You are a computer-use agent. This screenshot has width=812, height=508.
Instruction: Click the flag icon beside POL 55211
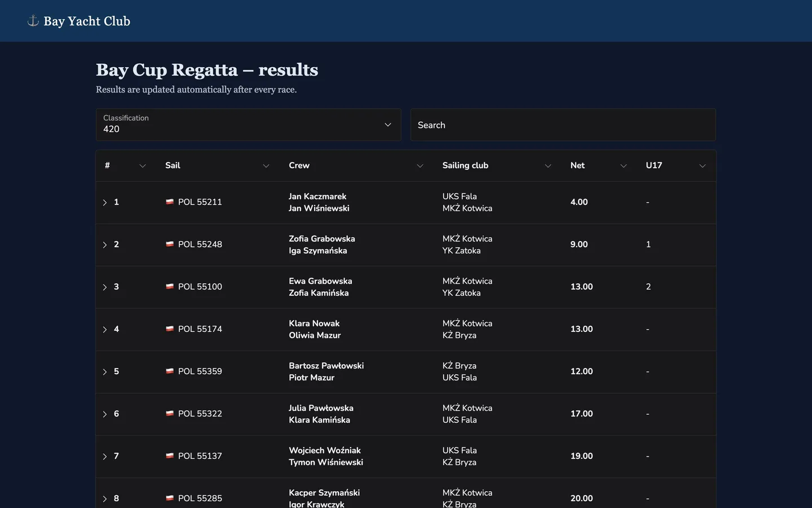(x=170, y=202)
